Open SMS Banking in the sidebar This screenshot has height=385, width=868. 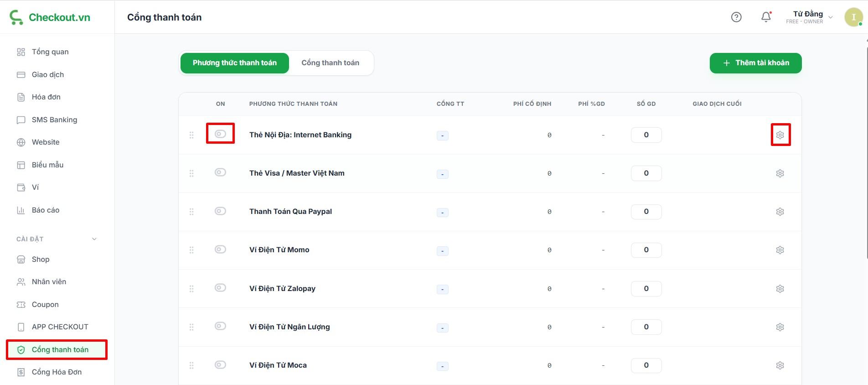54,120
